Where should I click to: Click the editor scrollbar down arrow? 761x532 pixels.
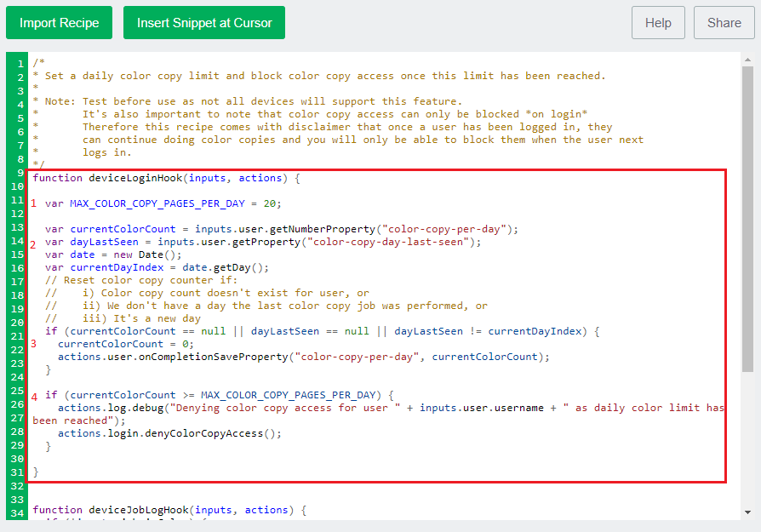(747, 512)
